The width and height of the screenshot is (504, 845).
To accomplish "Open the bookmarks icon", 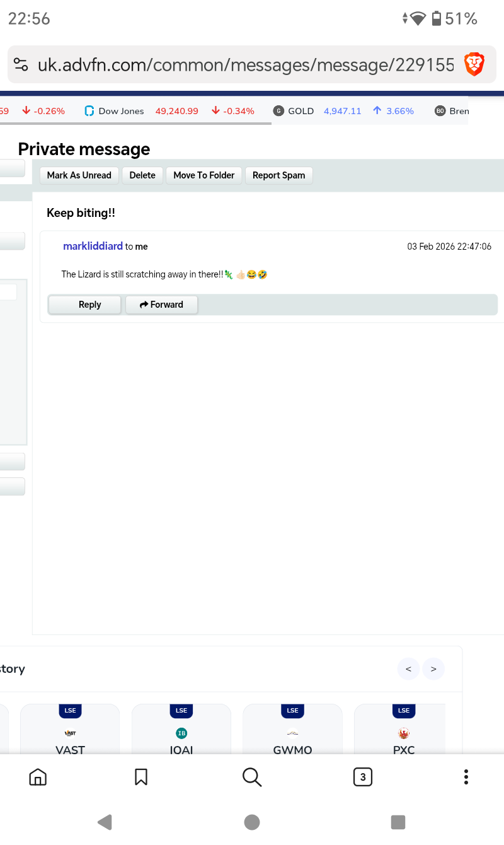I will tap(141, 777).
